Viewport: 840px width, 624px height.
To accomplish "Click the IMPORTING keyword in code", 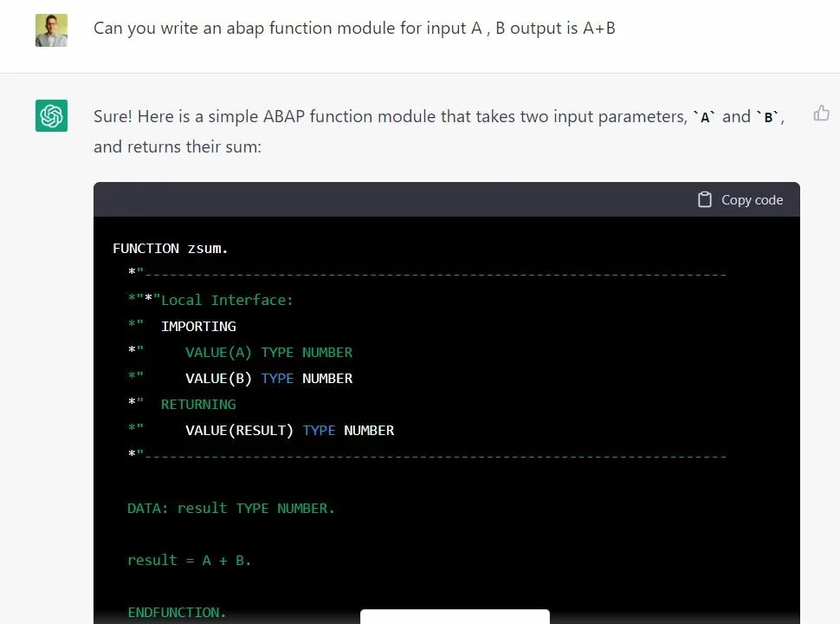I will pos(198,326).
